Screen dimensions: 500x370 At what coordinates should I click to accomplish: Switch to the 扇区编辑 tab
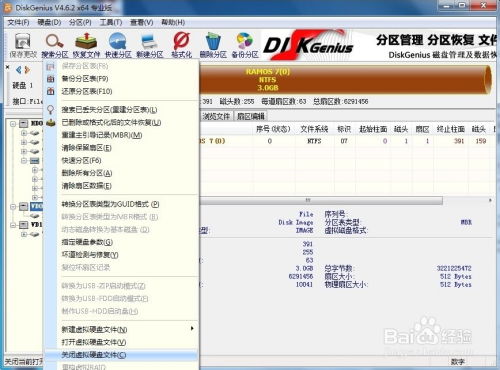click(251, 116)
